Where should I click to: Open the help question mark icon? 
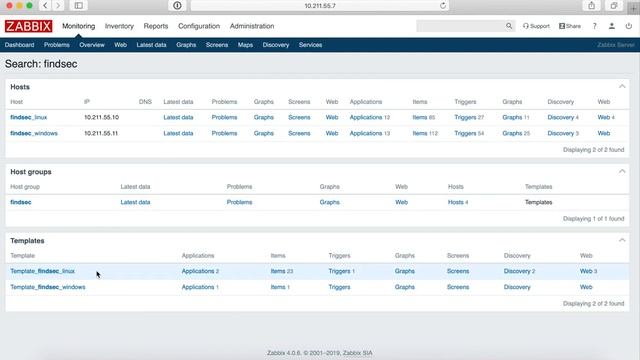pyautogui.click(x=595, y=26)
